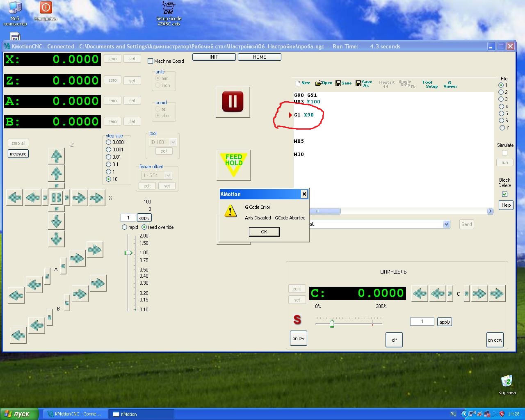
Task: Jog X axis slow right with inner arrow
Action: 79,198
